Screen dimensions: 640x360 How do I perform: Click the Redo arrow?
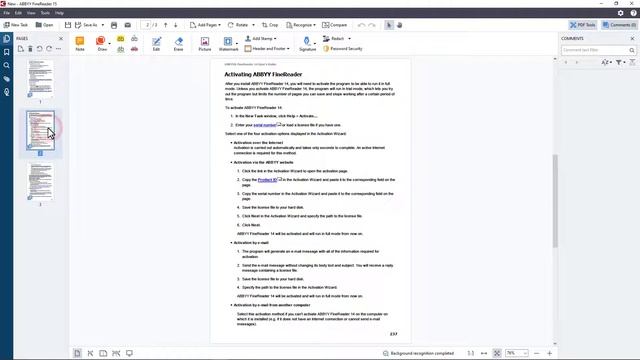point(372,25)
